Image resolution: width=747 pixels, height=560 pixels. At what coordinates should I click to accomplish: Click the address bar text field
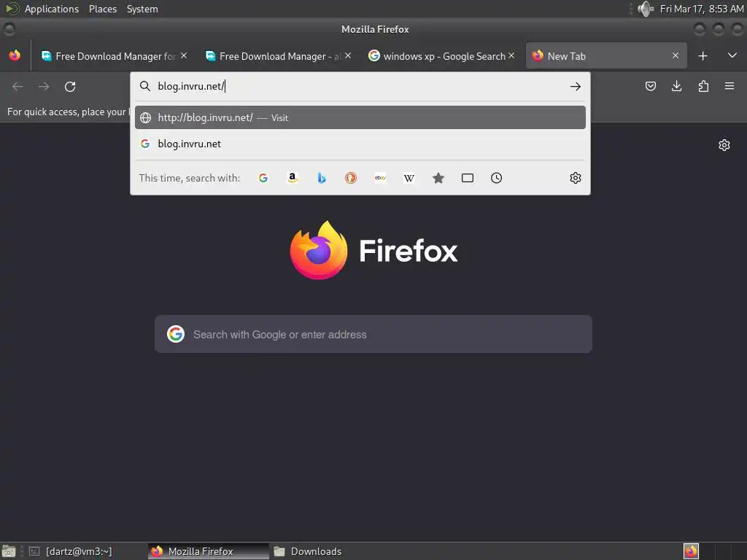coord(360,86)
